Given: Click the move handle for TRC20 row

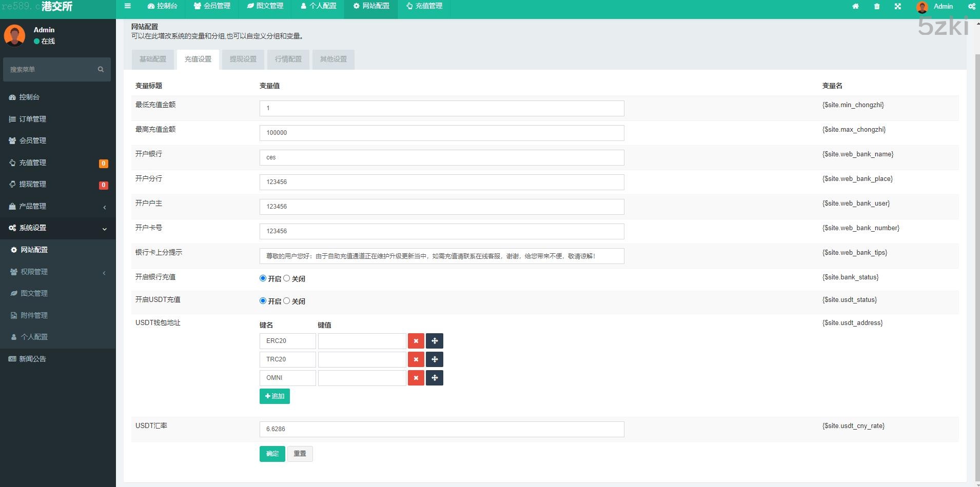Looking at the screenshot, I should 435,359.
